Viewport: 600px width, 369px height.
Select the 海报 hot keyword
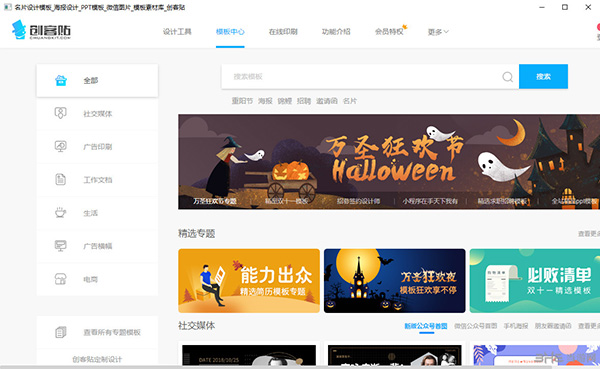[265, 101]
